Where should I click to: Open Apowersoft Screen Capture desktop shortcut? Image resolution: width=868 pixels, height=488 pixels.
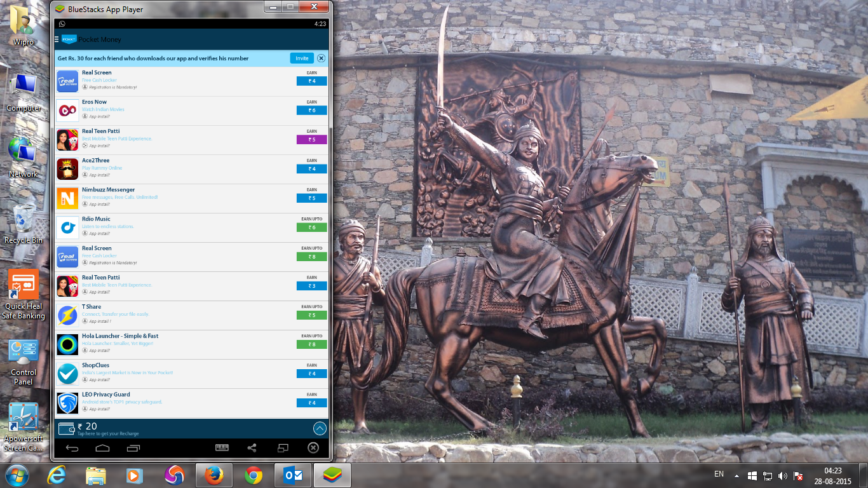pos(24,427)
